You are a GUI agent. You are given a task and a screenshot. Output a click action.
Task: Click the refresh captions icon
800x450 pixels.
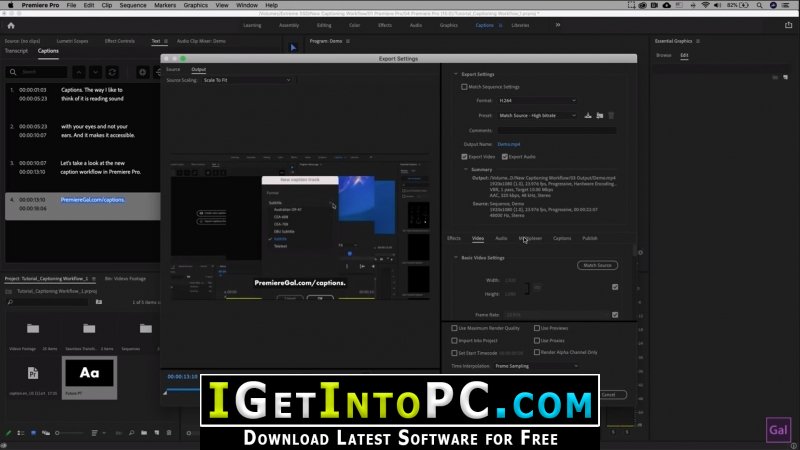click(x=112, y=72)
